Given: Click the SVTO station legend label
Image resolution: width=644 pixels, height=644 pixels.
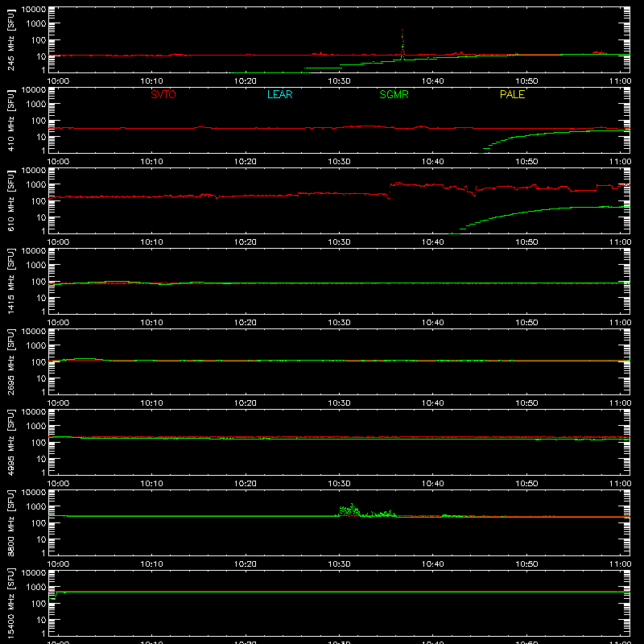Looking at the screenshot, I should (163, 94).
